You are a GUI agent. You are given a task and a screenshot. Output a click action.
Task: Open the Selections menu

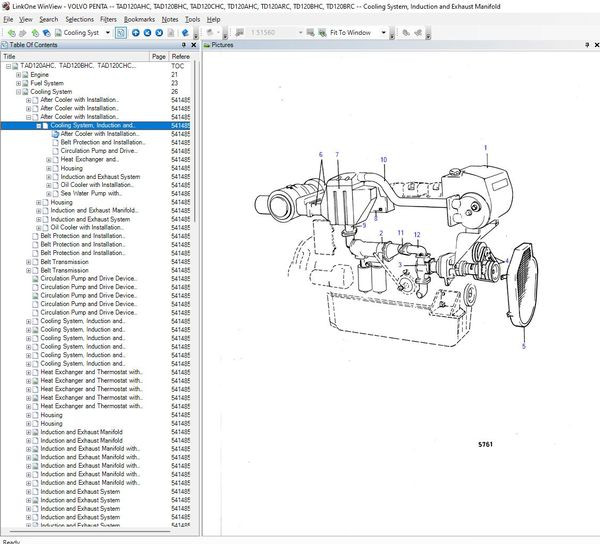(79, 19)
